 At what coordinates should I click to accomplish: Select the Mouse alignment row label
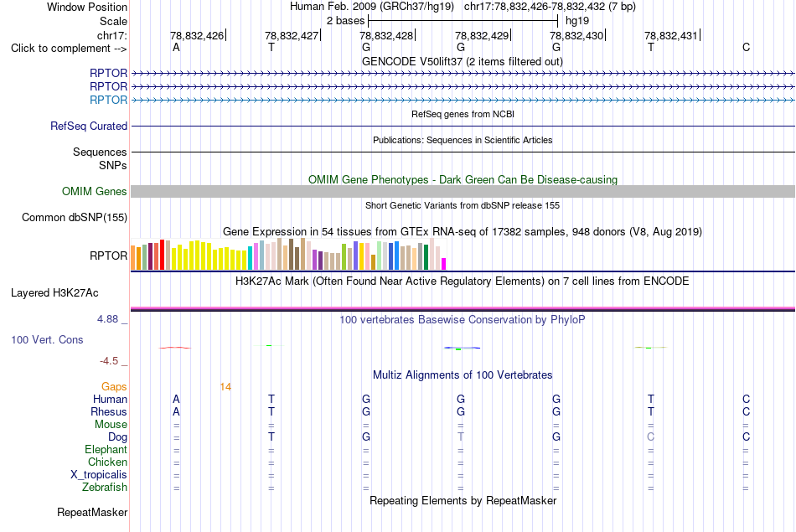tap(111, 425)
